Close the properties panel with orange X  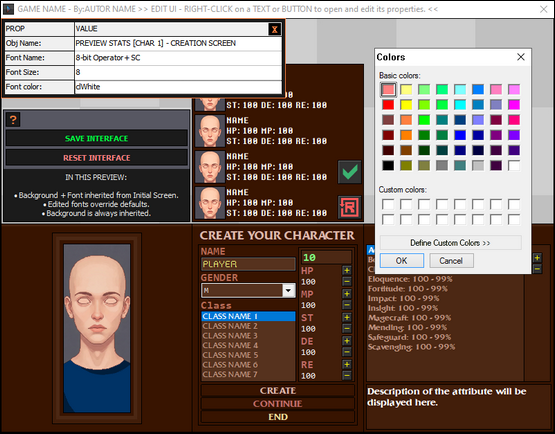point(275,29)
